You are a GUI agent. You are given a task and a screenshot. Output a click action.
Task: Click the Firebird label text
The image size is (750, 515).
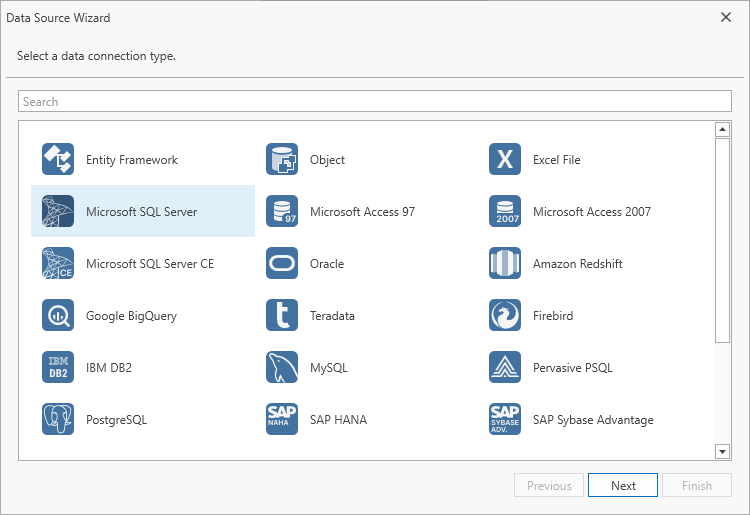[553, 316]
